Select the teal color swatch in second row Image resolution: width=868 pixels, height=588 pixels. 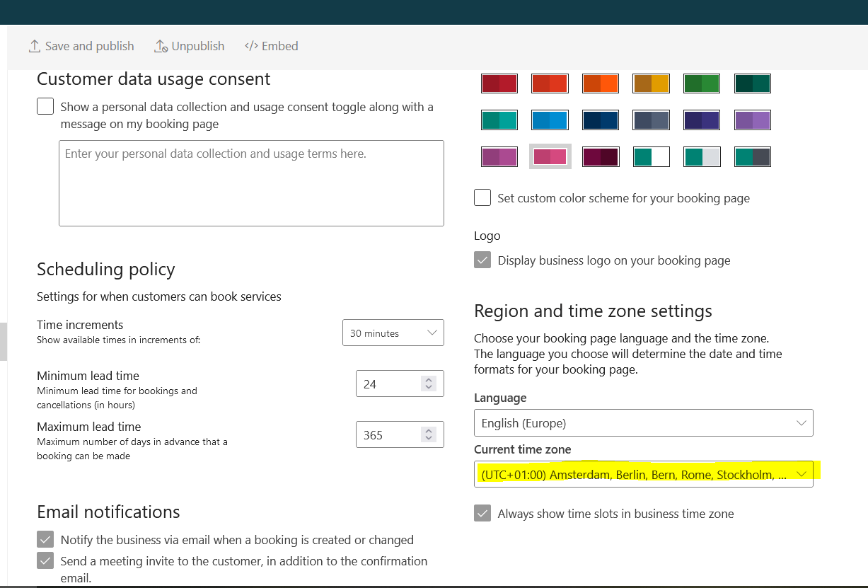click(499, 120)
